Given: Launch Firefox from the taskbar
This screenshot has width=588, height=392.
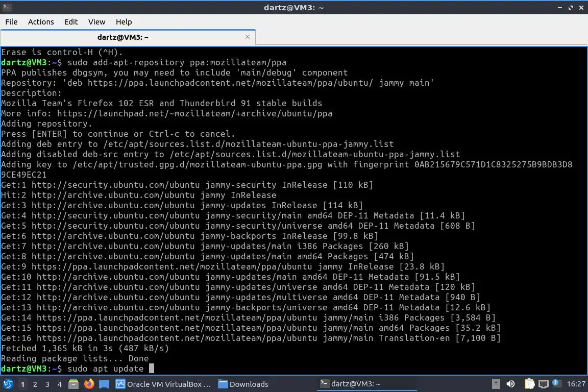Looking at the screenshot, I should [x=89, y=384].
